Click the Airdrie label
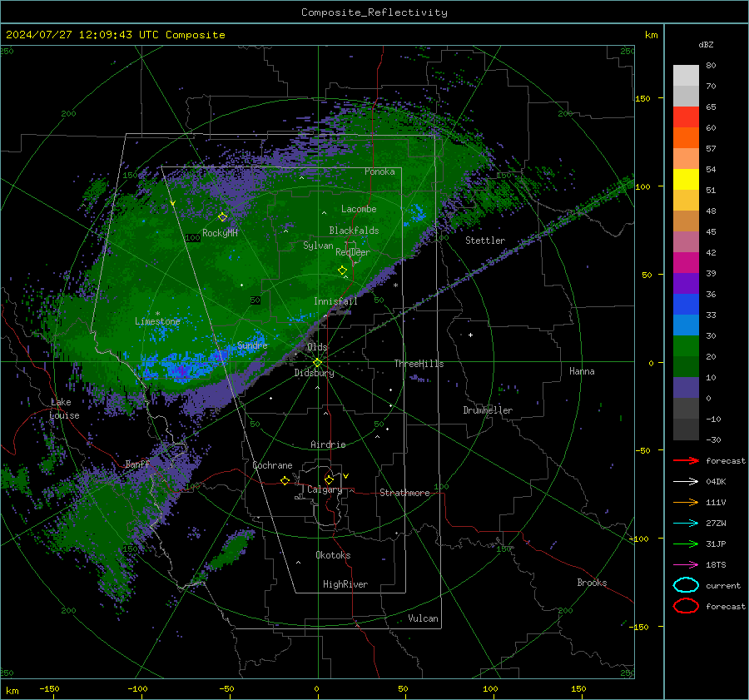This screenshot has height=700, width=749. (x=328, y=444)
